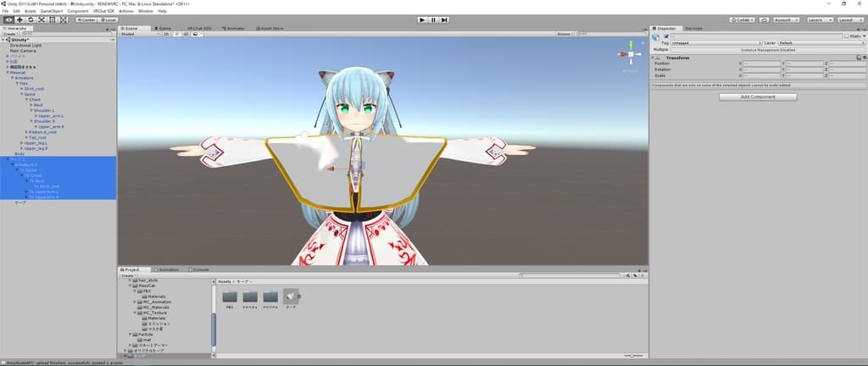868x366 pixels.
Task: Click the FBX folder thumbnail in Assets
Action: [230, 297]
